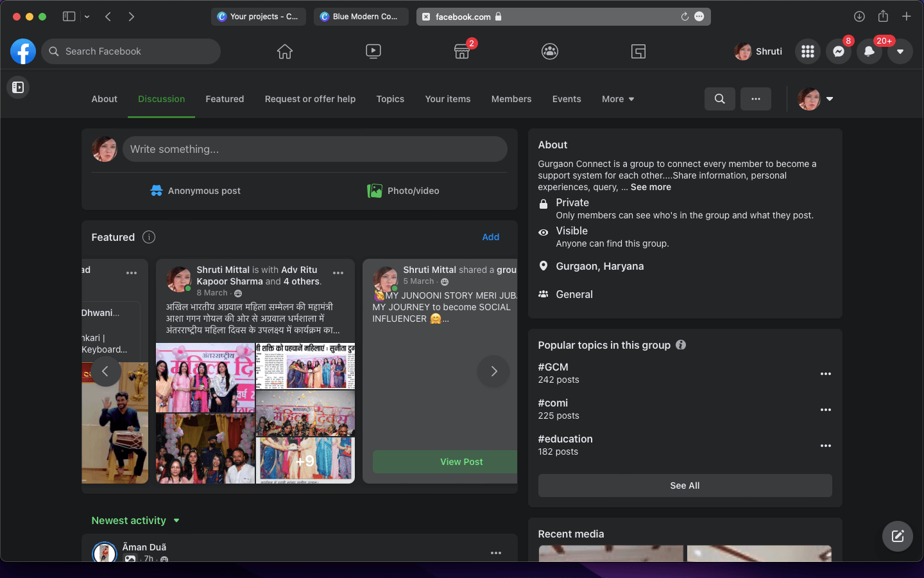Open options for the #comi topic
The height and width of the screenshot is (578, 924).
coord(826,410)
